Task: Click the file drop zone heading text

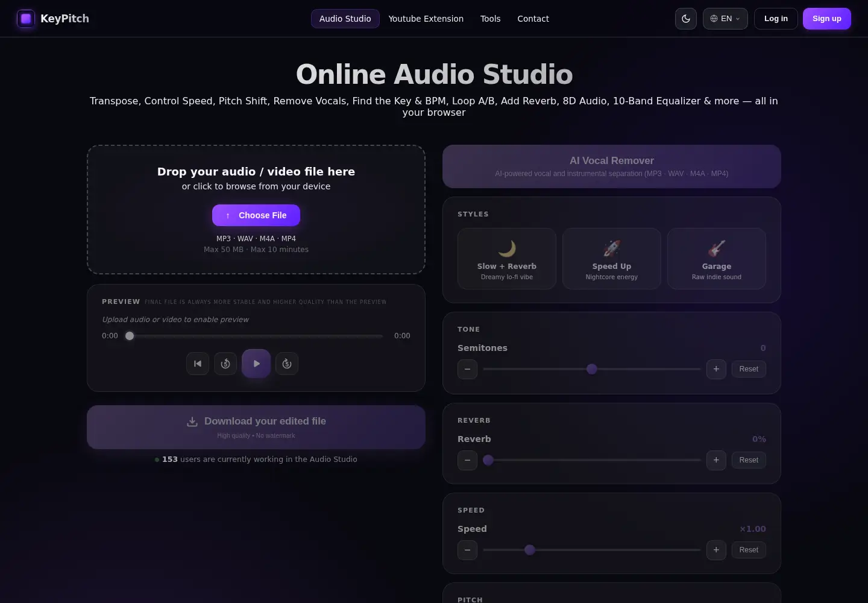Action: coord(256,172)
